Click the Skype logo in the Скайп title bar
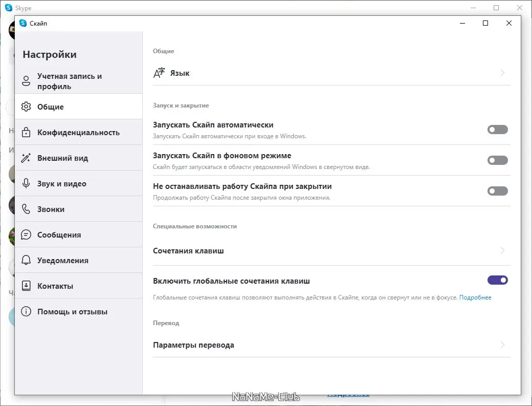Image resolution: width=532 pixels, height=406 pixels. (x=23, y=23)
